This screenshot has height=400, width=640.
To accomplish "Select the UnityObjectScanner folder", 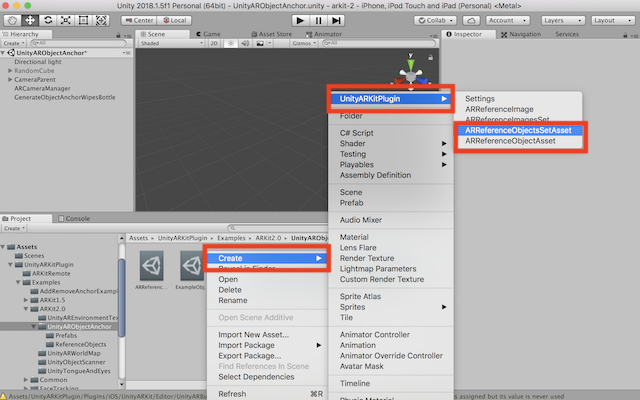I will coord(76,362).
